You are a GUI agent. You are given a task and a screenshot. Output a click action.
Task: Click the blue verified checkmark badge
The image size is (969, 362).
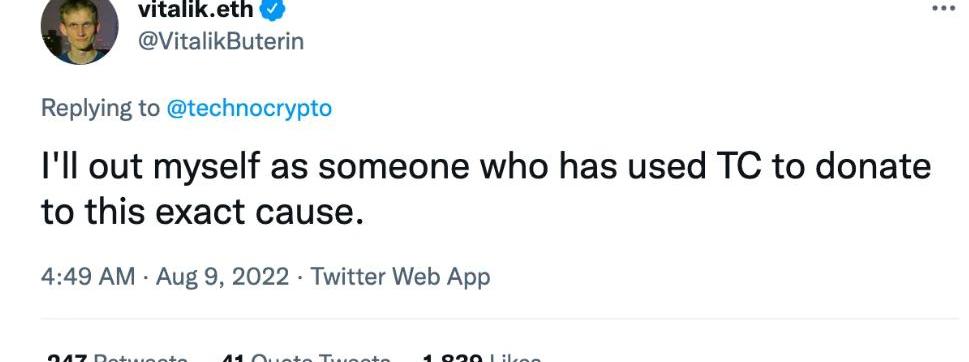[273, 9]
